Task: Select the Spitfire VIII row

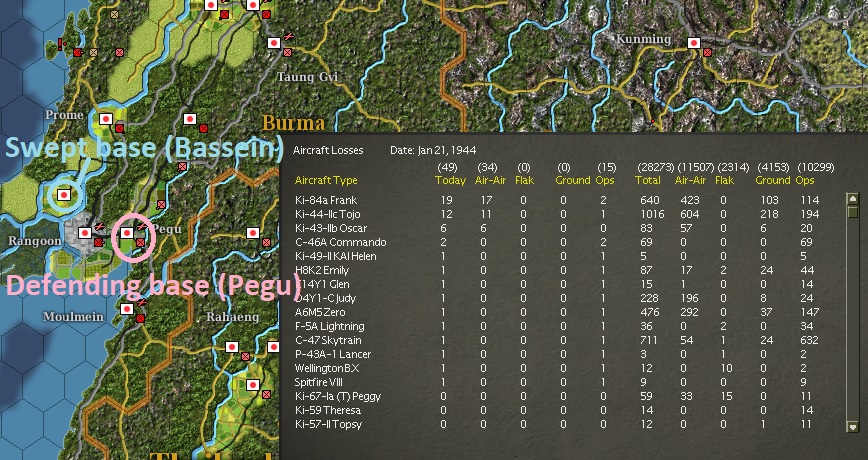Action: coord(557,382)
